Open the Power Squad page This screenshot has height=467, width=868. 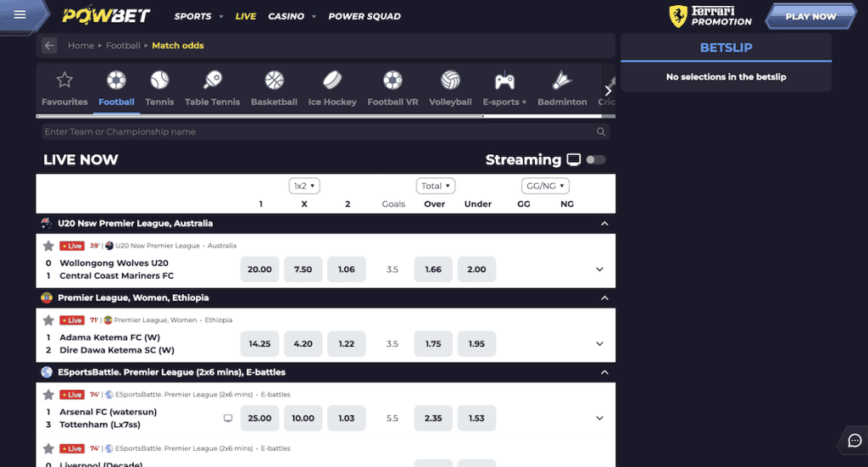coord(364,16)
